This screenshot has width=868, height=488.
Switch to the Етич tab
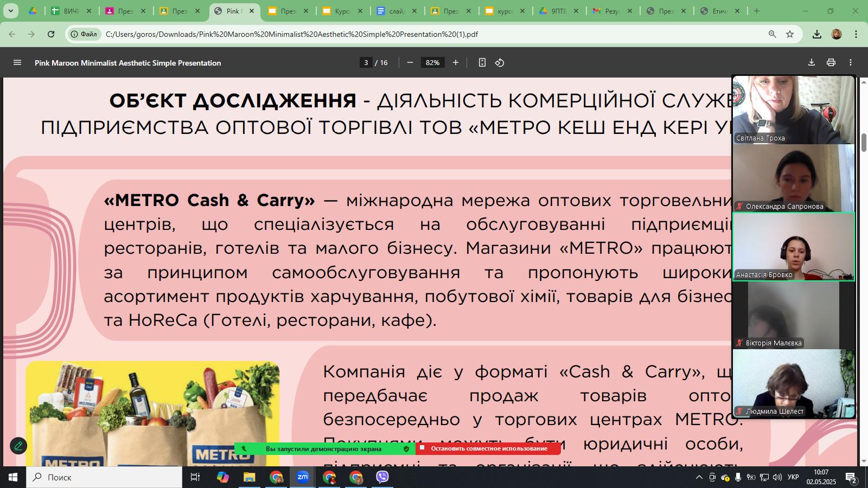point(721,11)
